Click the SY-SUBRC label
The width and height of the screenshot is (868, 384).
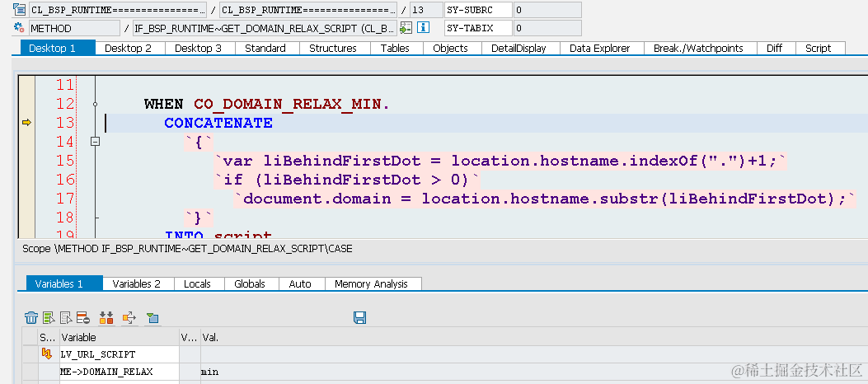pos(478,9)
